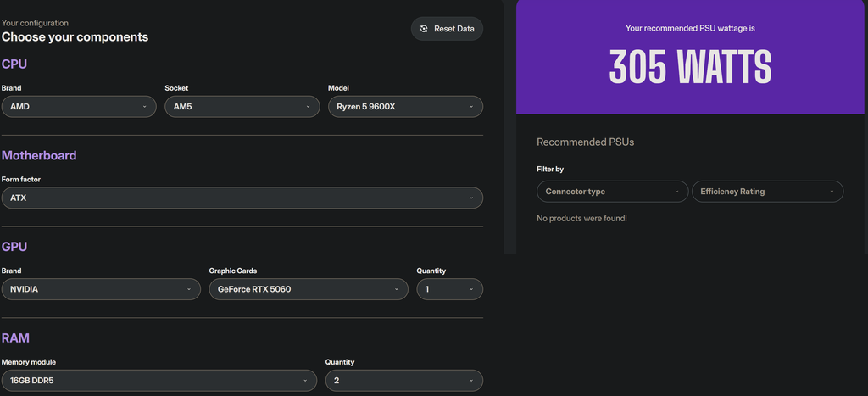Click the Motherboard section heading
Screen dimensions: 868x396
tap(39, 156)
